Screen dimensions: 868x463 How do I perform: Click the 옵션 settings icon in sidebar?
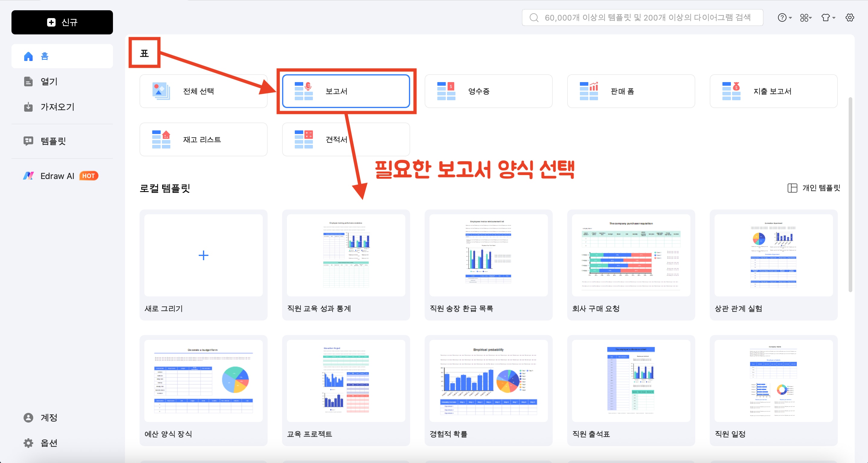pos(28,443)
